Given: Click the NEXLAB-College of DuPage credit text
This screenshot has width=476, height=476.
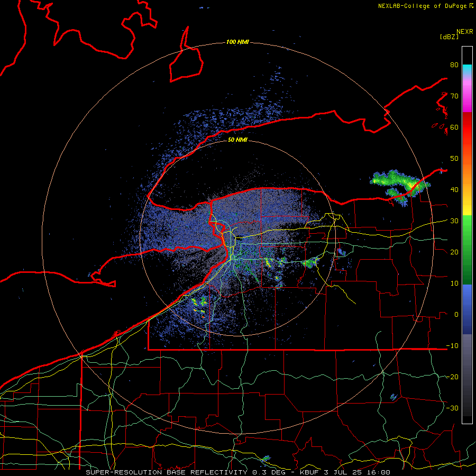Looking at the screenshot, I should tap(425, 6).
